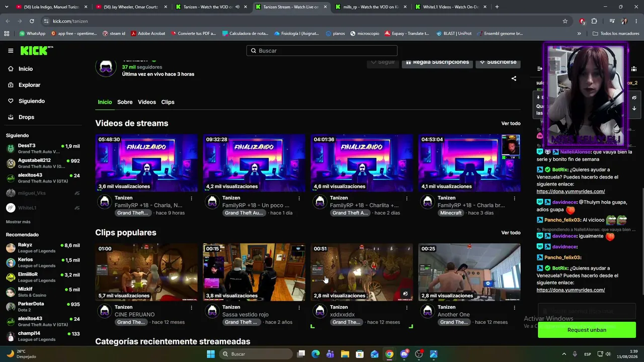
Task: Open a new browser tab
Action: (497, 7)
